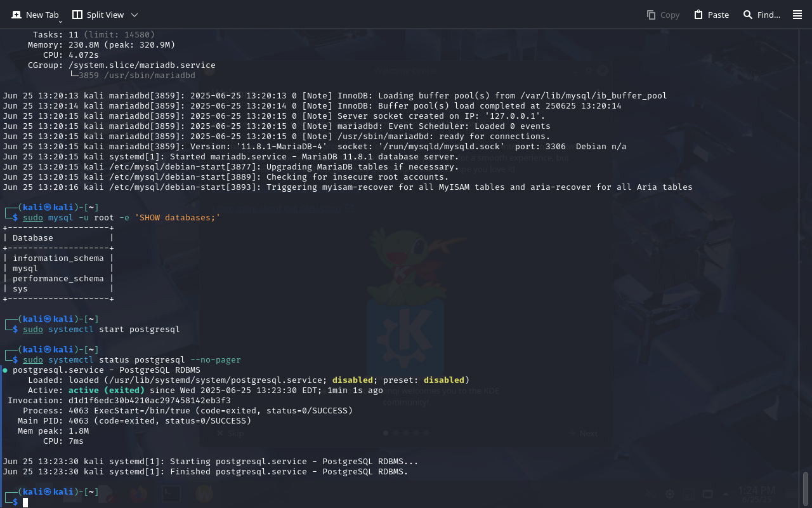Screen dimensions: 812x508
Task: Click the 'CPU: 7ms' line
Action: (x=63, y=441)
